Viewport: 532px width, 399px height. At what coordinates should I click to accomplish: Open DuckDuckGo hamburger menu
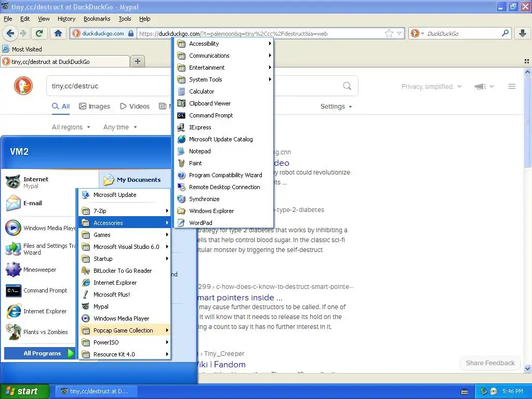pos(512,87)
